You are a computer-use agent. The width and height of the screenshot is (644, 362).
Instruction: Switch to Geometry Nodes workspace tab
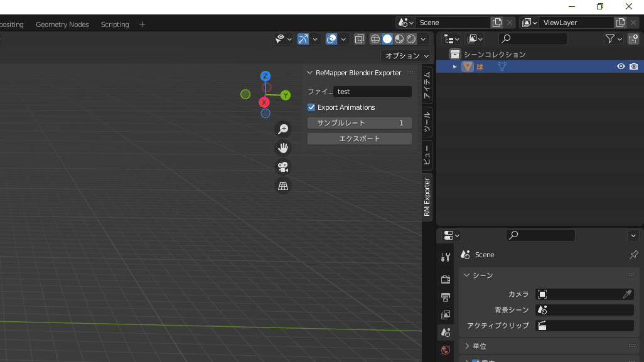pyautogui.click(x=62, y=24)
